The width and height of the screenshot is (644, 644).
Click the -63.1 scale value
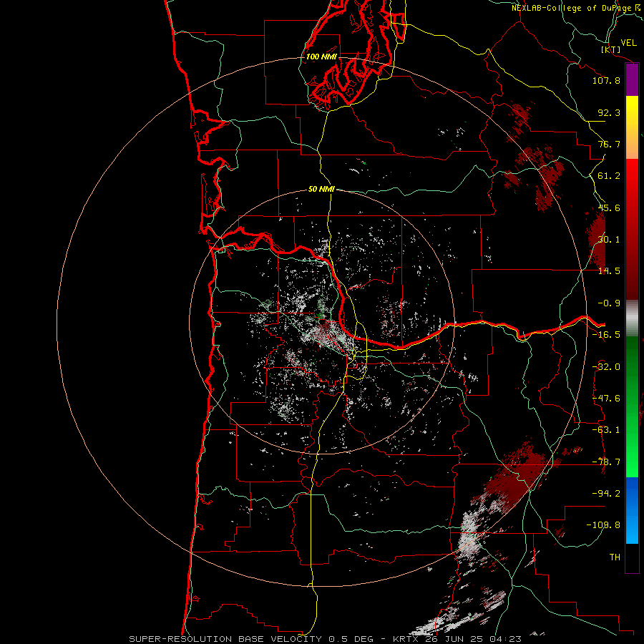tap(606, 430)
